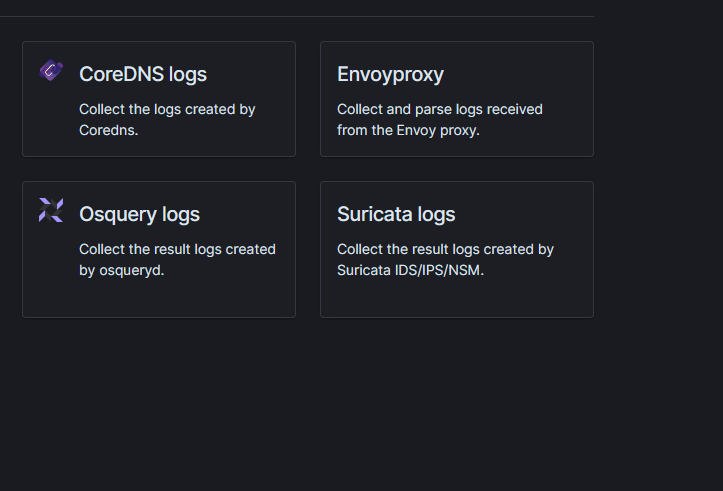Click the "by osqueryd." text line
The height and width of the screenshot is (491, 723).
point(121,270)
